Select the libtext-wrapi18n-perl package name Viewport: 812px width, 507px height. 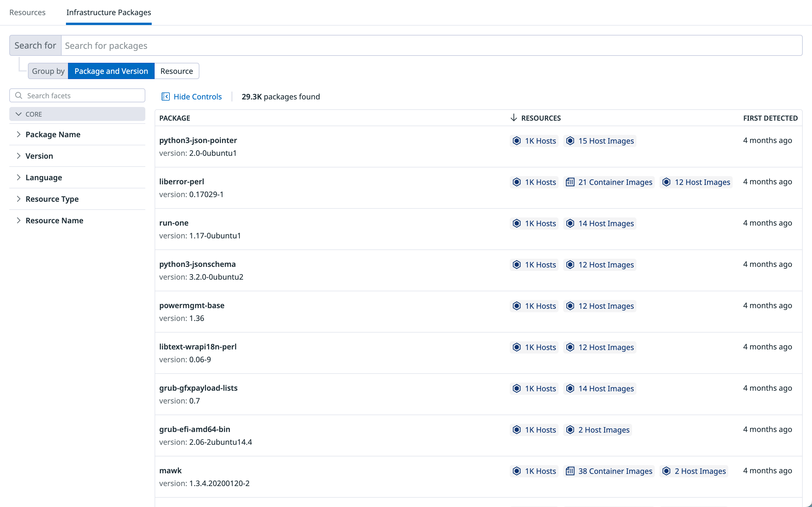coord(198,347)
